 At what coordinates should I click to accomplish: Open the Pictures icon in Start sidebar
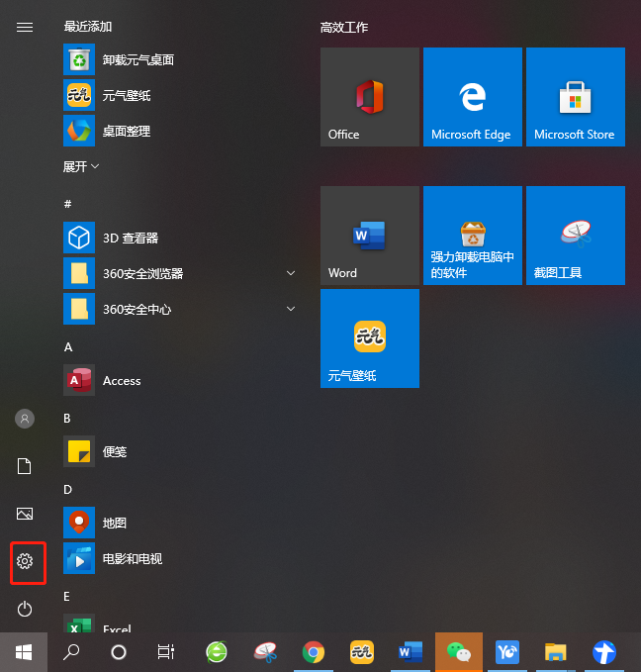pos(25,514)
